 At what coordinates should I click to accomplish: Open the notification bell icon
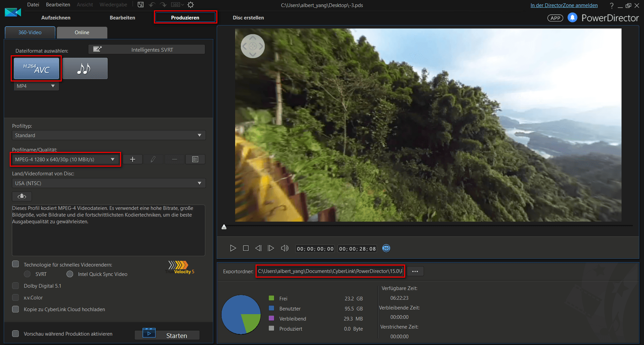click(573, 17)
